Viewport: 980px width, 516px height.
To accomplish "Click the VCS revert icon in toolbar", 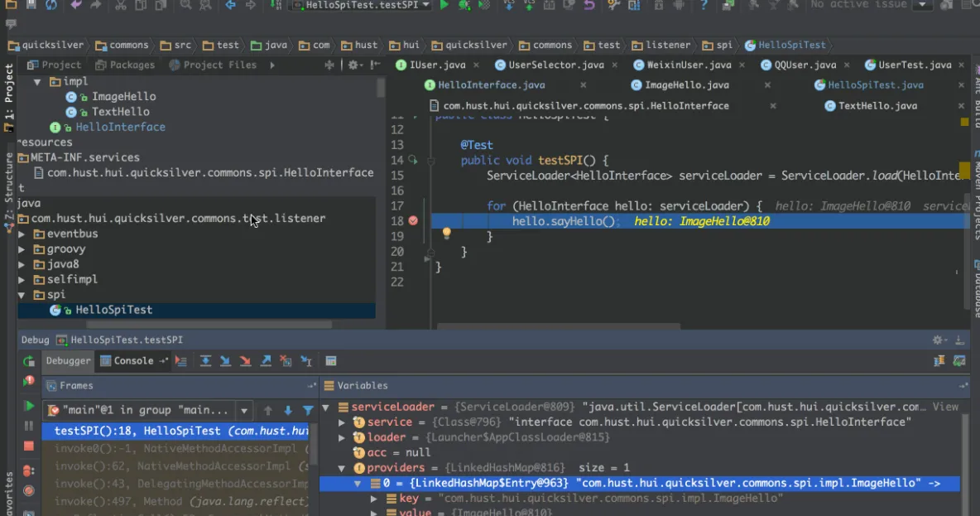I will tap(588, 5).
